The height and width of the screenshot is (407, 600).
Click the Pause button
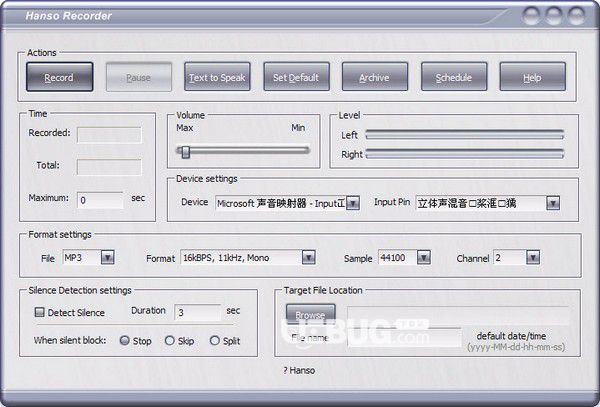tap(139, 77)
